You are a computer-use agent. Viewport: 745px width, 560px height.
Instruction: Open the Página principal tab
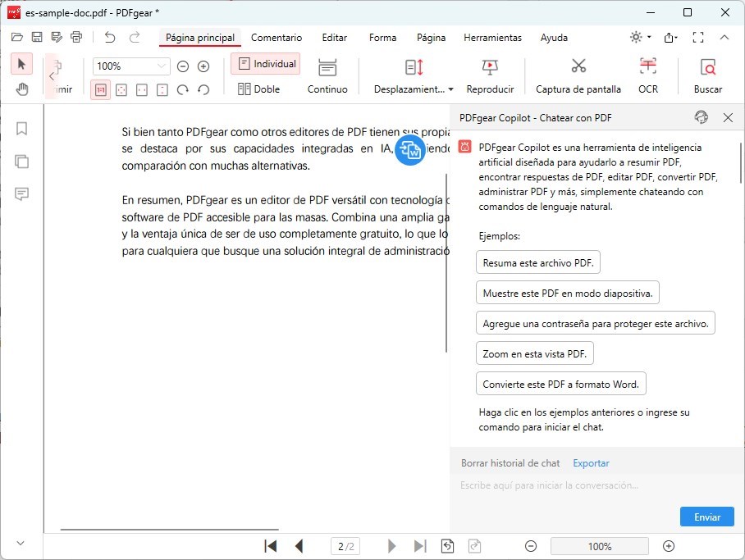200,38
